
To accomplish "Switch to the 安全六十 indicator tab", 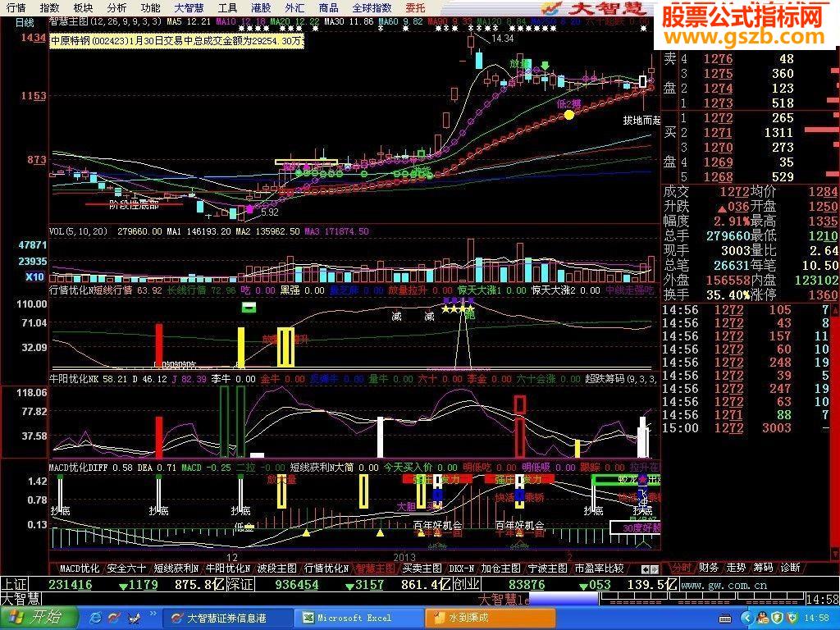I will pos(126,568).
